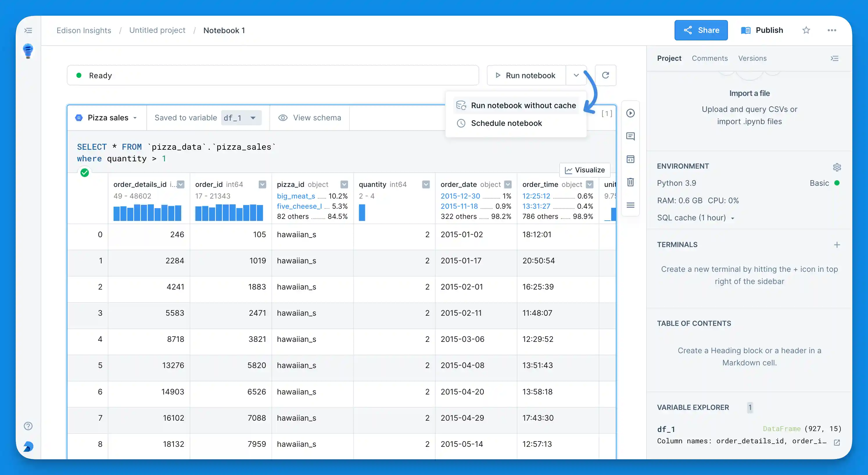This screenshot has height=475, width=868.
Task: Open the three-dots more options menu
Action: tap(832, 30)
